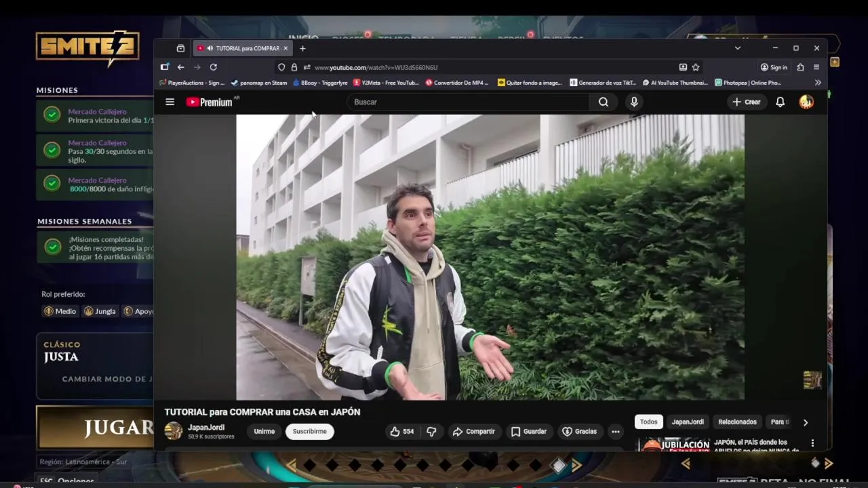Click checkmark for 8000/8000 de daño mission
This screenshot has height=488, width=868.
(x=52, y=183)
